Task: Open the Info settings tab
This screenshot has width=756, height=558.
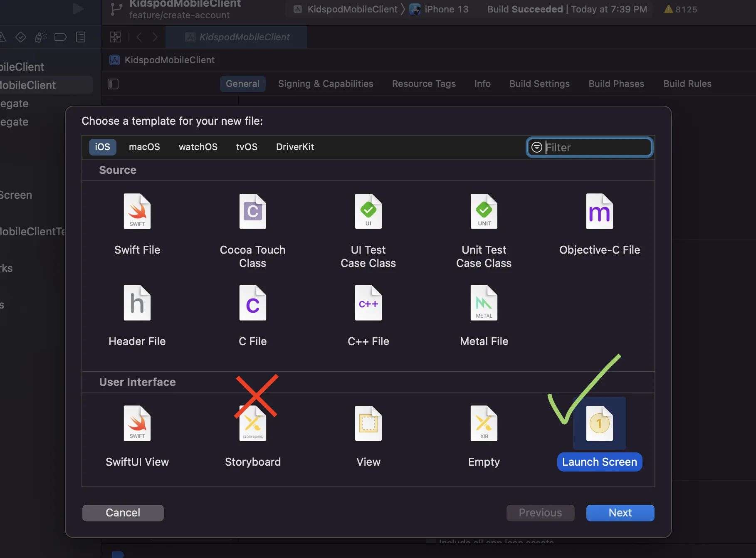Action: point(482,84)
